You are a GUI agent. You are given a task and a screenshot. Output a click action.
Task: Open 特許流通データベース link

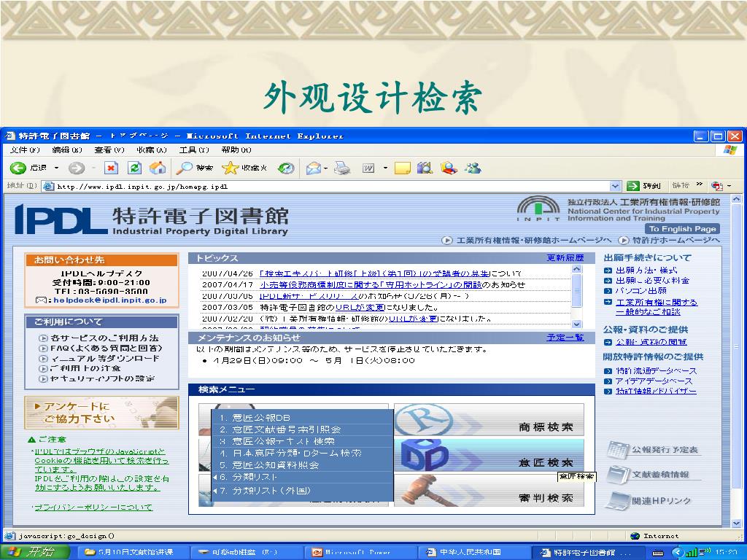click(656, 371)
